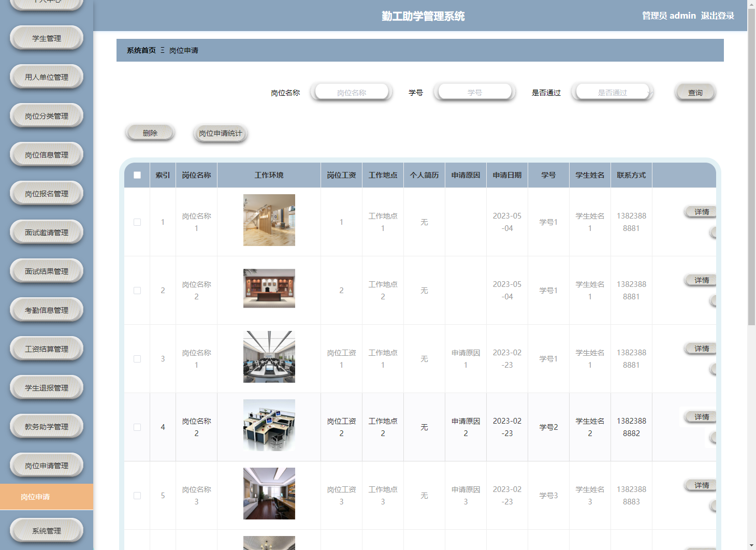Open 面试结果管理 menu
The width and height of the screenshot is (756, 550).
pos(47,271)
